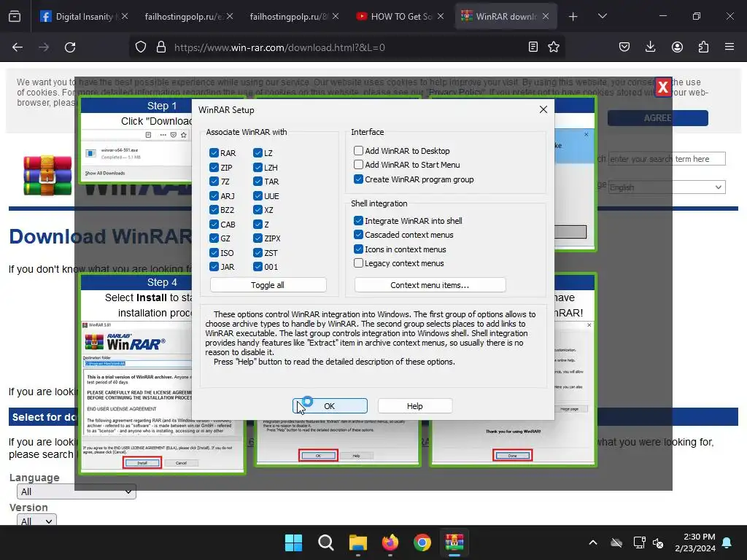Open the Firefox downloads panel
This screenshot has width=747, height=560.
pos(650,47)
